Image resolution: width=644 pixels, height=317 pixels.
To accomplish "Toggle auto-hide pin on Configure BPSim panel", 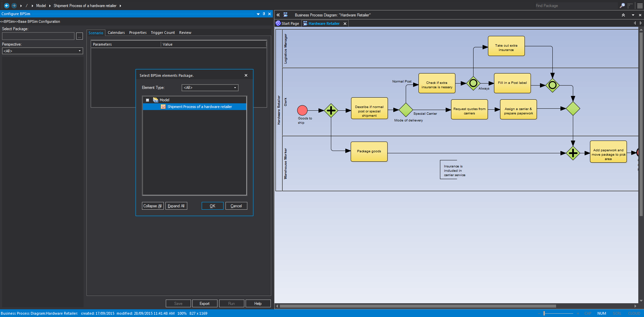I will 264,14.
